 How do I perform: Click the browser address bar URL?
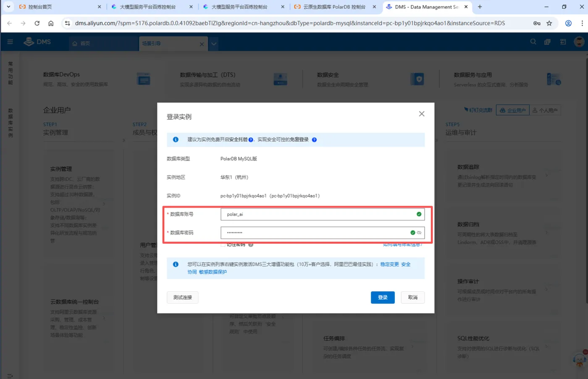(x=290, y=23)
